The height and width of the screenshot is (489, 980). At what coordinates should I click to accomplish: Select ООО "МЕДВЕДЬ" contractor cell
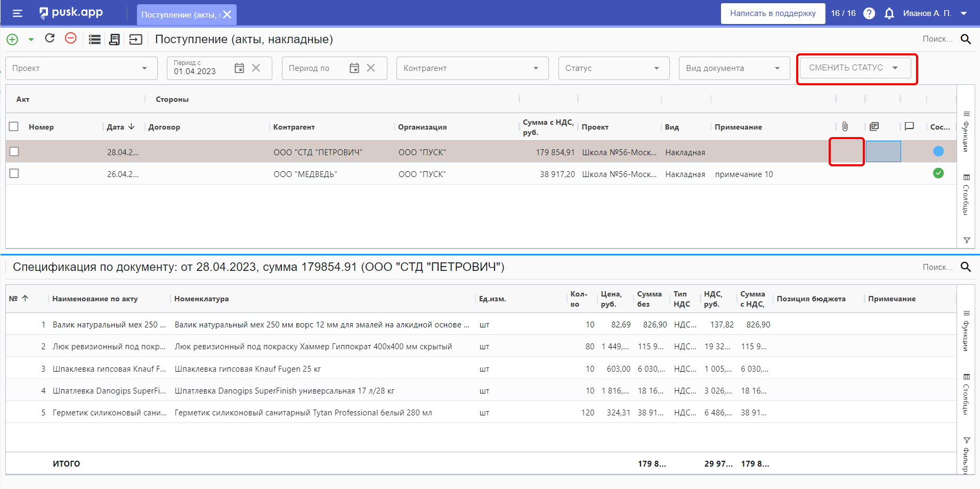click(x=332, y=174)
